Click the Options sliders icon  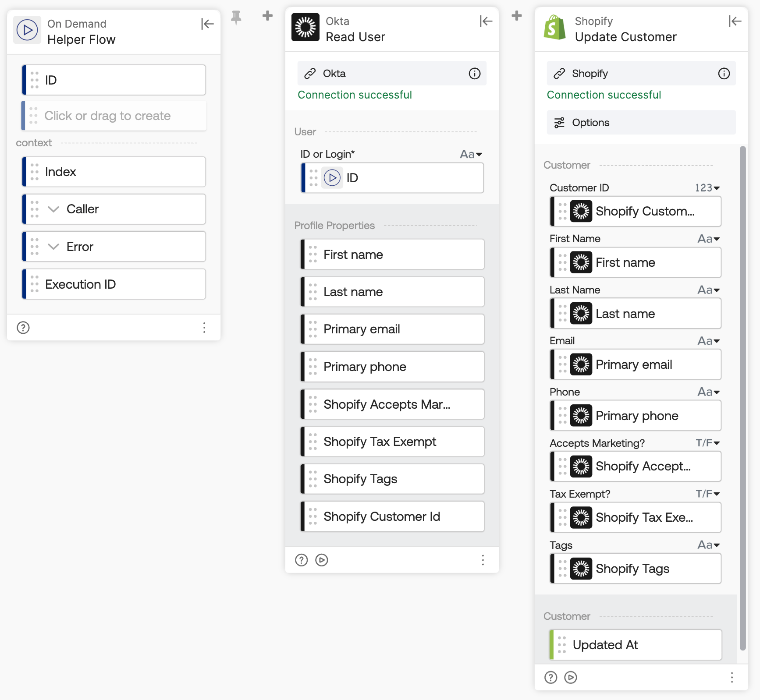click(x=559, y=123)
